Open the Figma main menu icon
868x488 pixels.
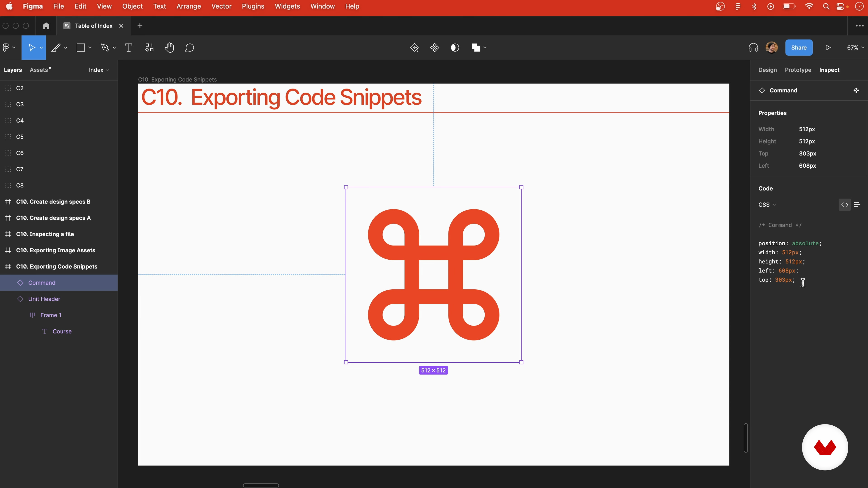click(6, 47)
